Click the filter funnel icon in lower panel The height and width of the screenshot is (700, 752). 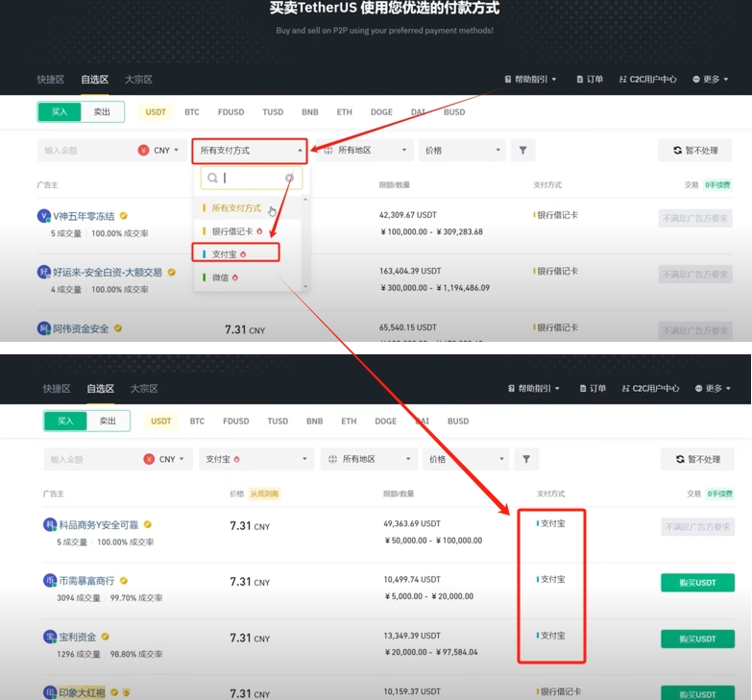click(x=526, y=459)
